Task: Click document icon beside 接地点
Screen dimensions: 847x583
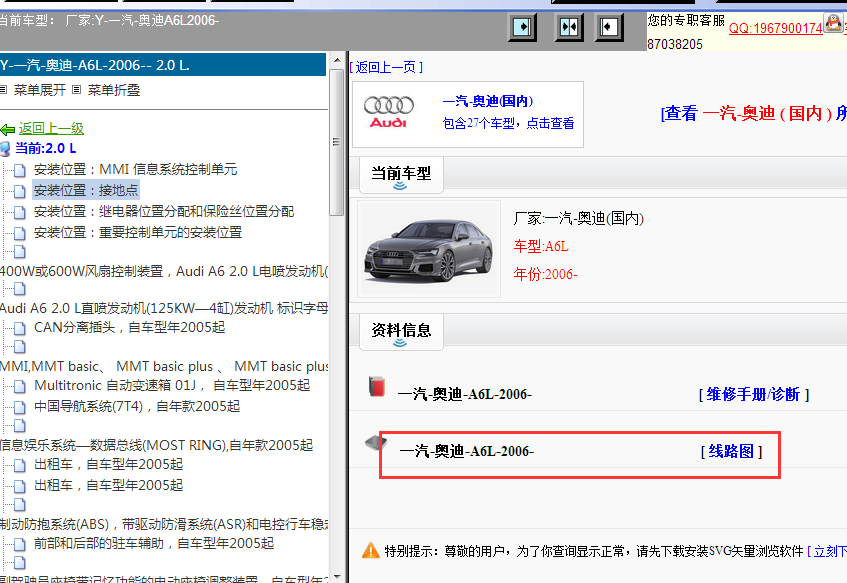Action: 19,191
